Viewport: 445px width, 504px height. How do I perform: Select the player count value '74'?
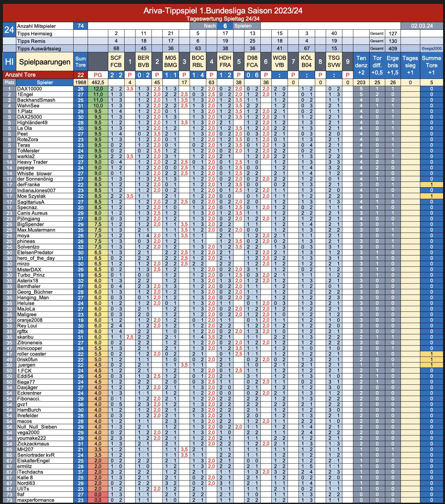tap(81, 26)
